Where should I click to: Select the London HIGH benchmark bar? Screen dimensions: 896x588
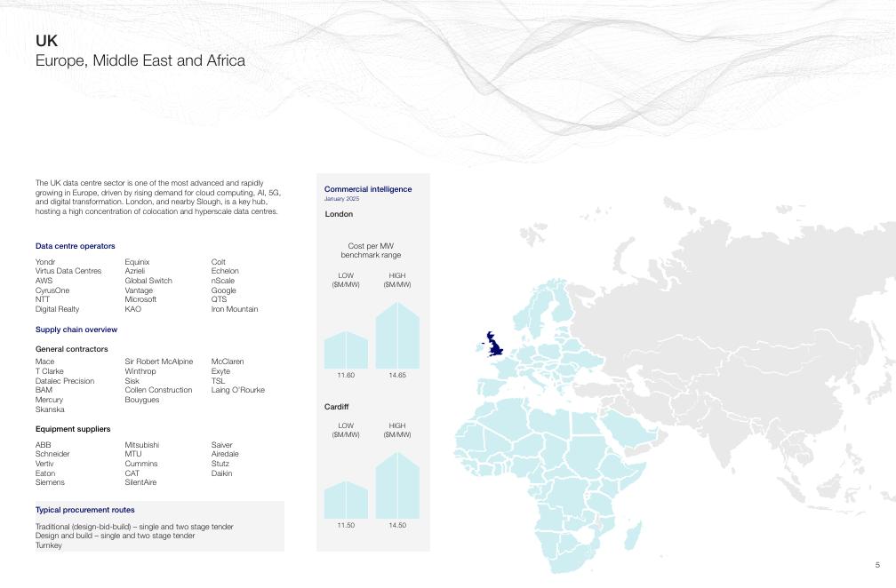click(397, 336)
